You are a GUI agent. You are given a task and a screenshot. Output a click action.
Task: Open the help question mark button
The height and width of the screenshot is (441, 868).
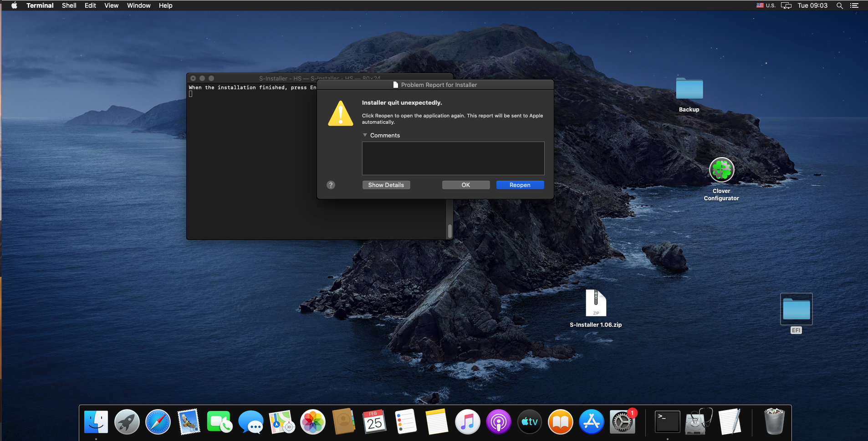(x=331, y=185)
